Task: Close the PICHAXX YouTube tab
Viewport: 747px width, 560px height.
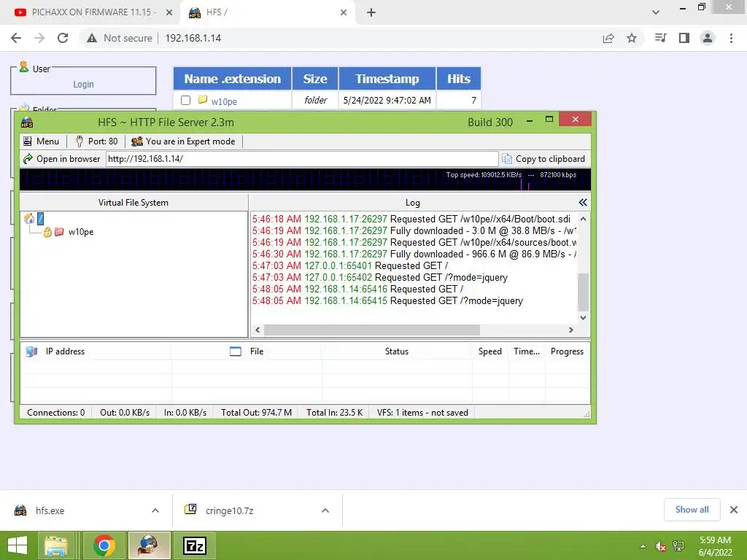Action: 169,13
